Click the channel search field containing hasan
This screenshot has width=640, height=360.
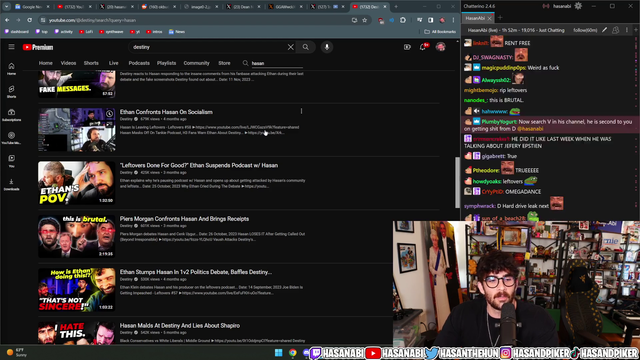click(x=277, y=63)
